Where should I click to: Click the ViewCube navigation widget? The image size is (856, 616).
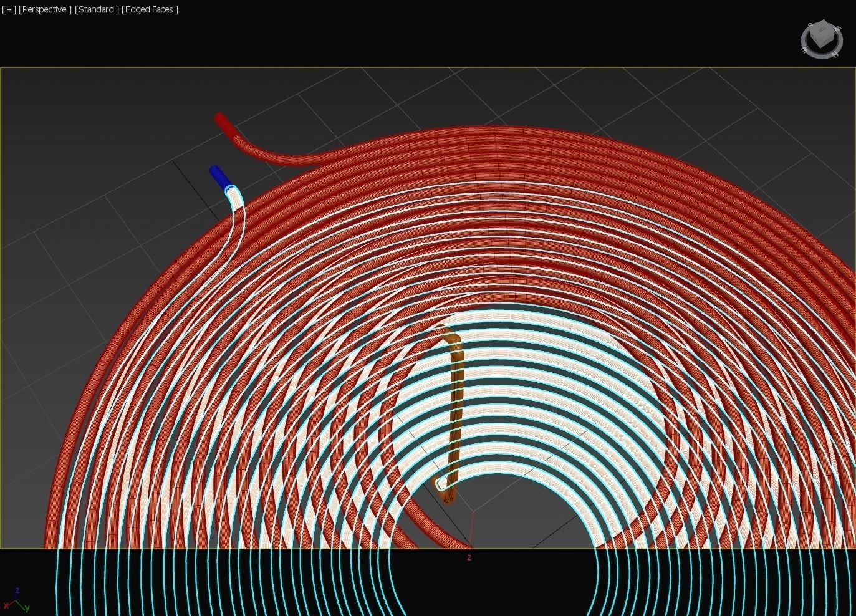(822, 39)
